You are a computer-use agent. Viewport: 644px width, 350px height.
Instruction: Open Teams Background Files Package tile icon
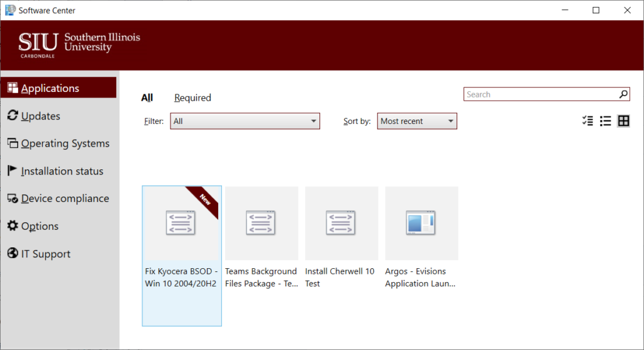point(261,223)
